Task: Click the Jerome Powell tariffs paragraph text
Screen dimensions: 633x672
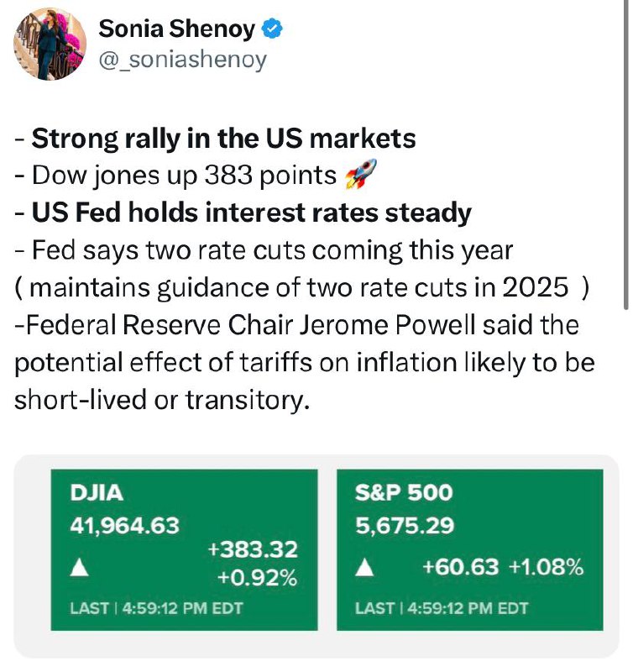Action: coord(305,362)
